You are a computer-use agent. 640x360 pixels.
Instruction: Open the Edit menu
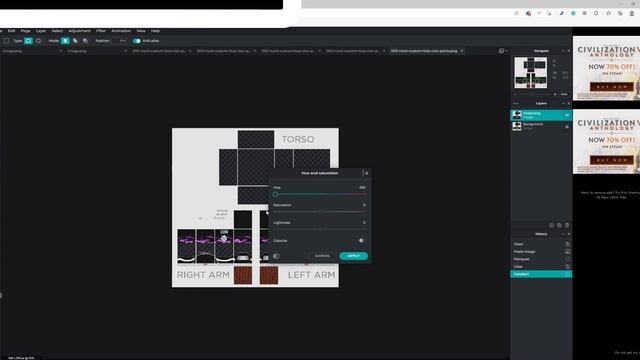(11, 31)
